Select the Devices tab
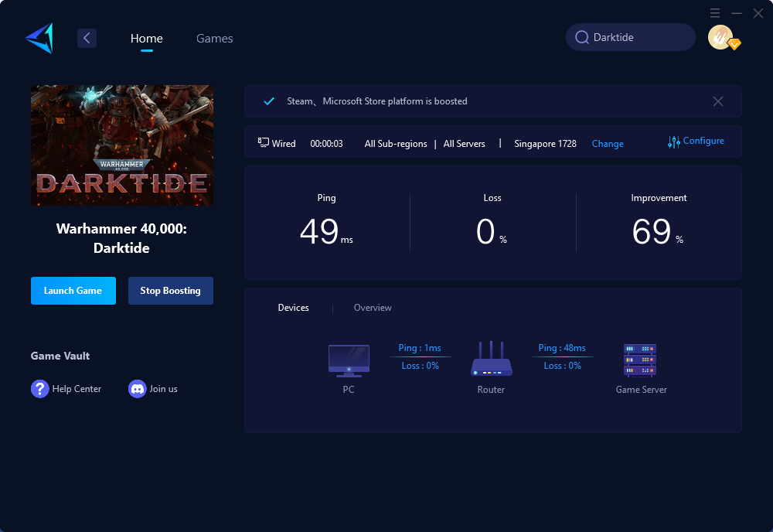Screen dimensions: 773x532 click(x=293, y=308)
